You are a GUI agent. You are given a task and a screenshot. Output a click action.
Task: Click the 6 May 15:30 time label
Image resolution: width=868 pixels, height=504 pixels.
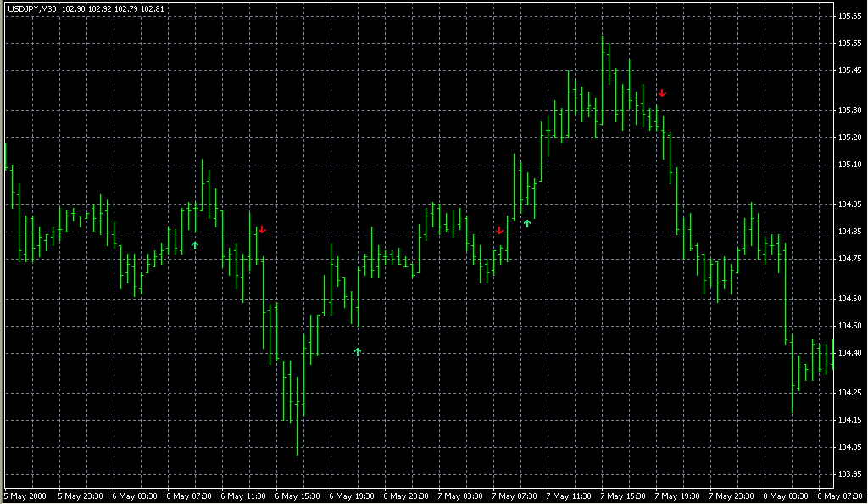tap(298, 496)
